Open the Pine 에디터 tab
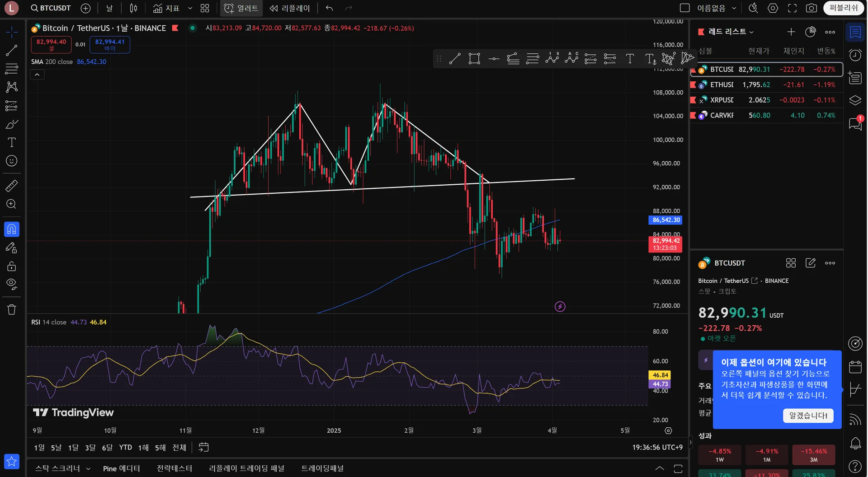The width and height of the screenshot is (868, 477). coord(122,468)
